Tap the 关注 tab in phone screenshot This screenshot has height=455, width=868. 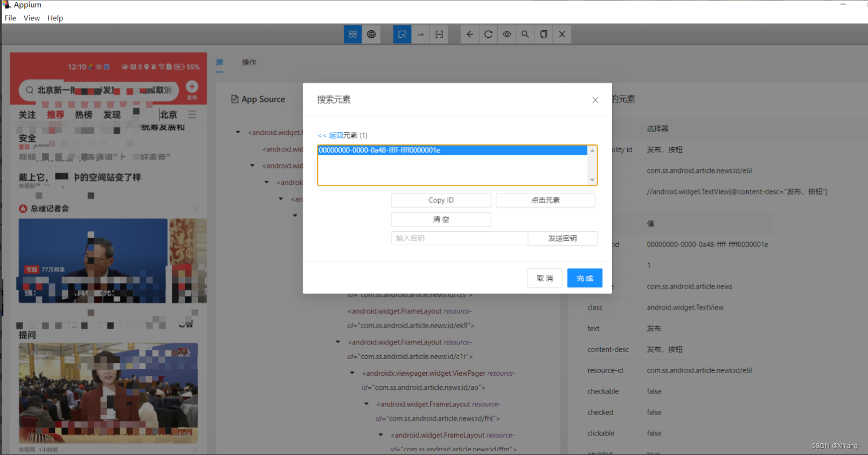[x=27, y=115]
